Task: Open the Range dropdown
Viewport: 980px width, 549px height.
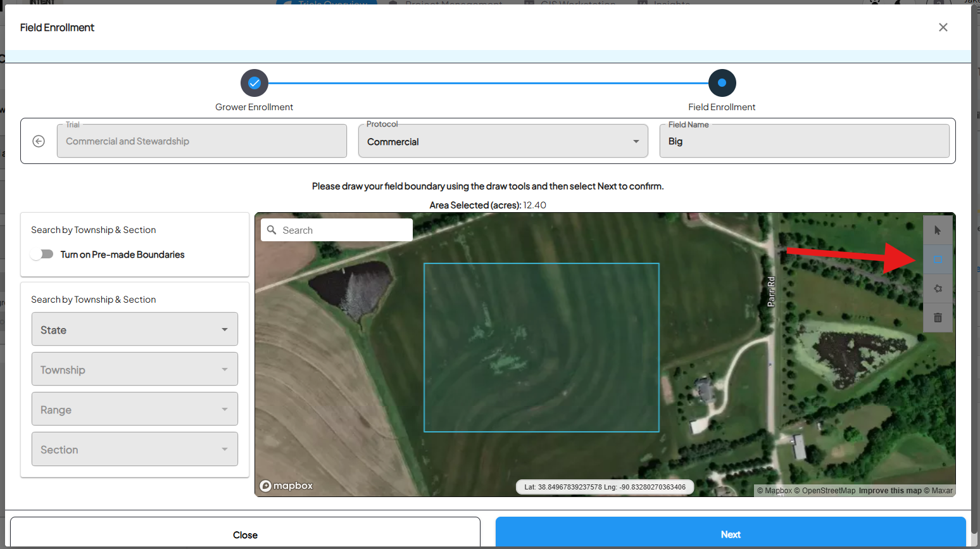Action: click(135, 409)
